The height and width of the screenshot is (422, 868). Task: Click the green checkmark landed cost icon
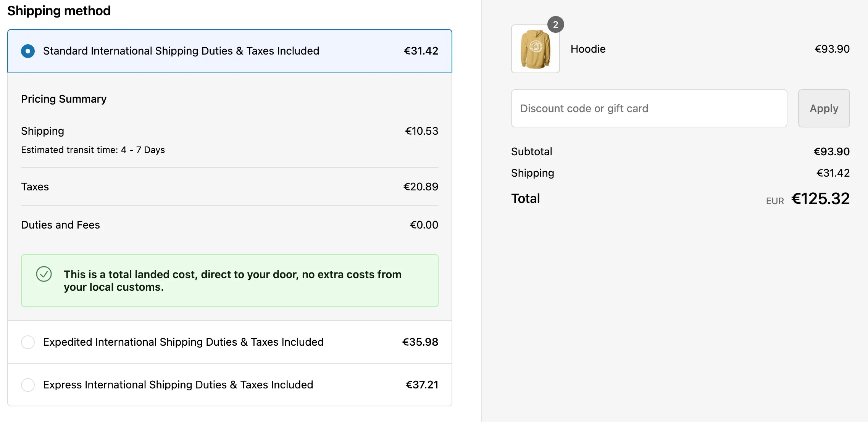pyautogui.click(x=44, y=274)
